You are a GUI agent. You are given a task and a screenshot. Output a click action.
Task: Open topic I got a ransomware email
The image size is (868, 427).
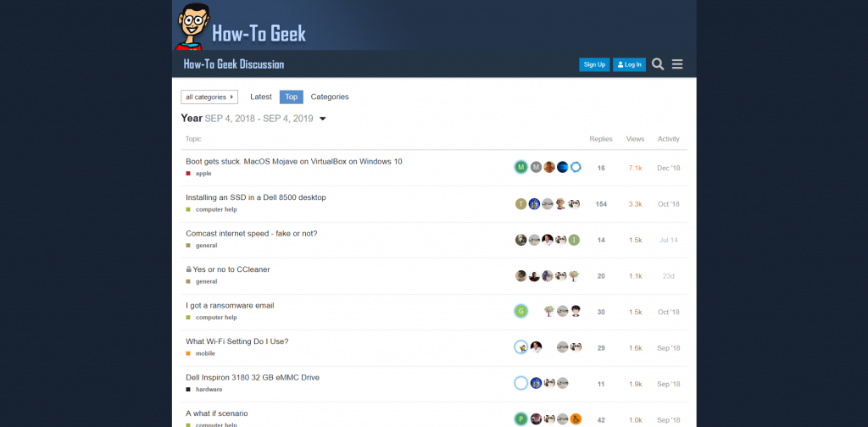[x=230, y=305]
